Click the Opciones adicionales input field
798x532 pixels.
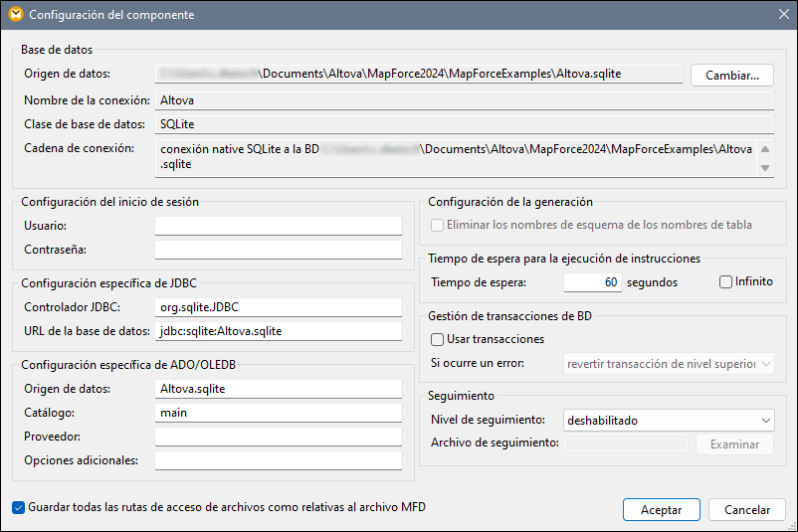pos(278,460)
